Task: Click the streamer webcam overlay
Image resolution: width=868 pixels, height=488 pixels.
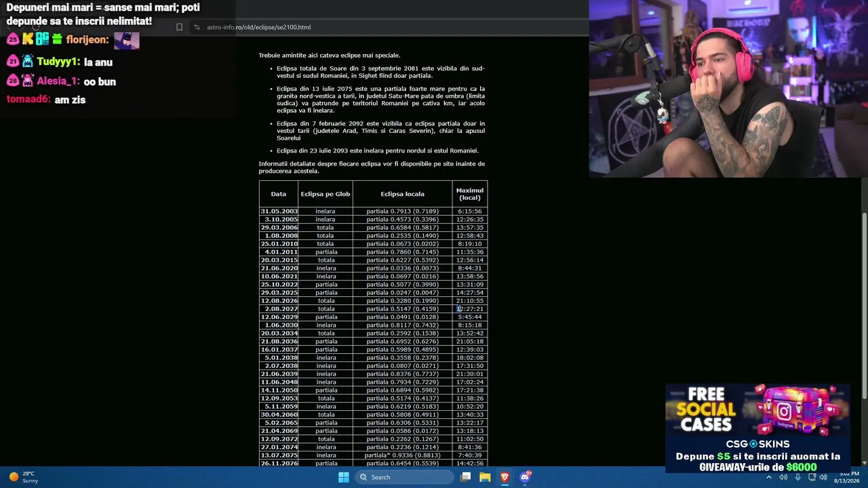Action: [x=728, y=89]
